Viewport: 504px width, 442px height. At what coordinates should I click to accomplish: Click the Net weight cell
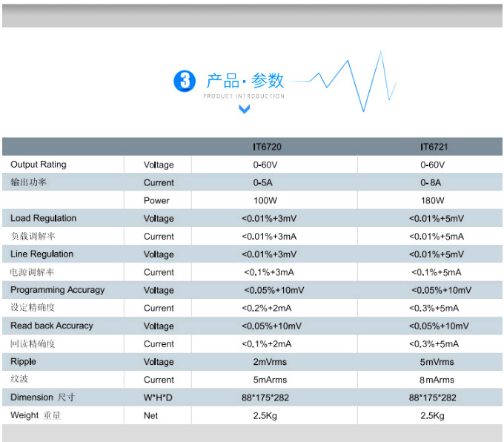150,415
